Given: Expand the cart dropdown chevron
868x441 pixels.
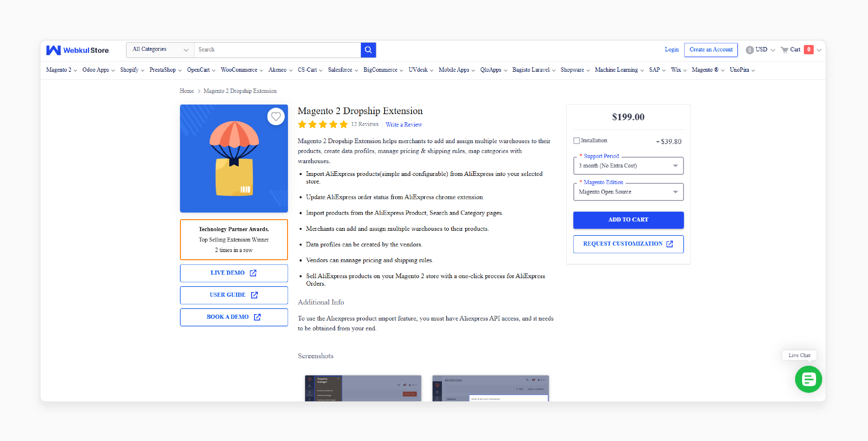Looking at the screenshot, I should [x=819, y=50].
